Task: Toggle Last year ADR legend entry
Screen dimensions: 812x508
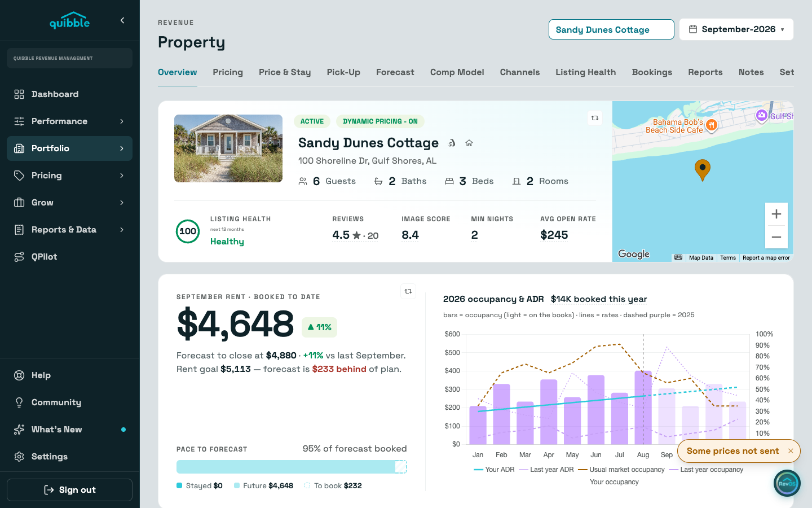Action: 546,470
